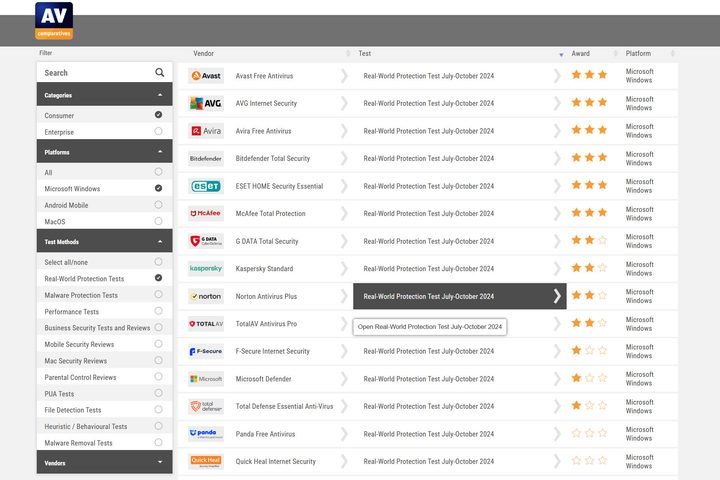Click the Avast vendor logo
The width and height of the screenshot is (720, 480).
(x=206, y=76)
